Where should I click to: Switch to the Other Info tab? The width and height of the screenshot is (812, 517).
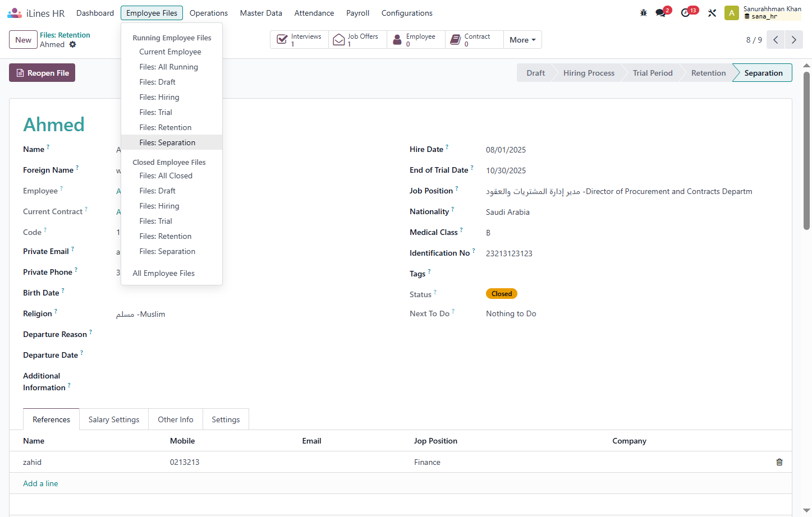[176, 419]
